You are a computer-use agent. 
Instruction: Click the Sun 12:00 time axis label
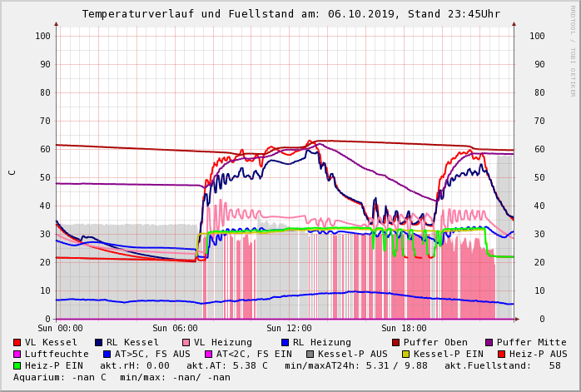tap(289, 329)
